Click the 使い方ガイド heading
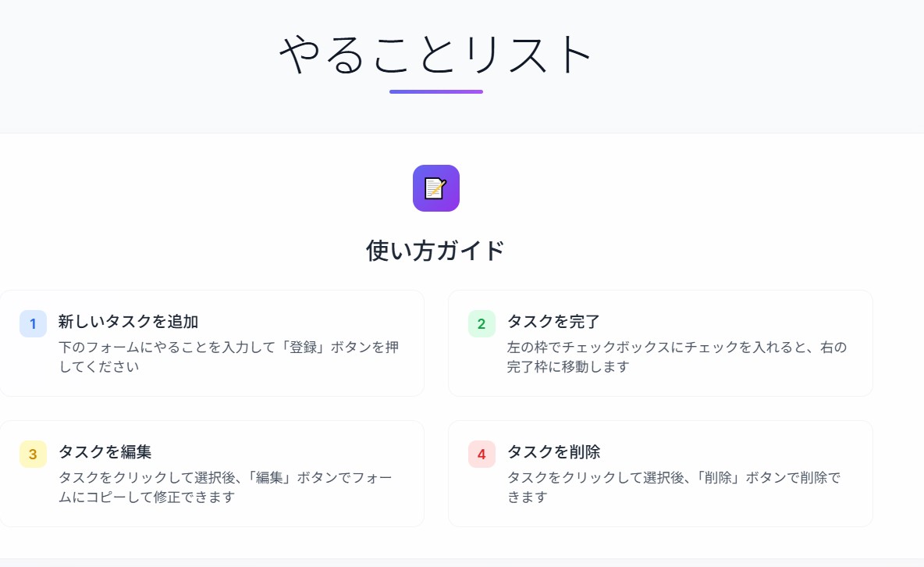 click(435, 251)
